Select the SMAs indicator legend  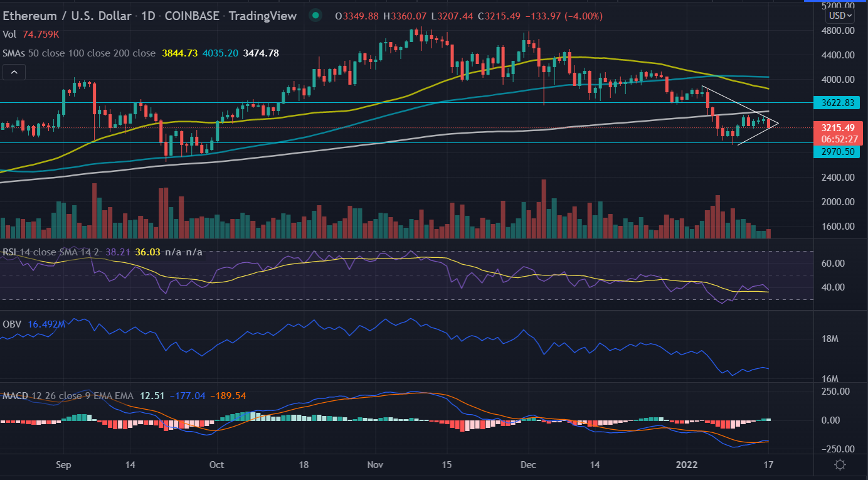click(x=78, y=53)
